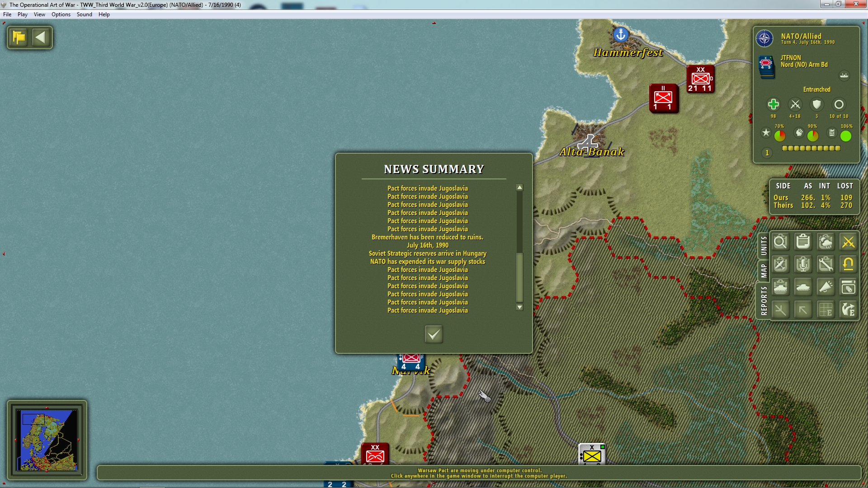
Task: Click the 90% readiness pie indicator
Action: (812, 136)
